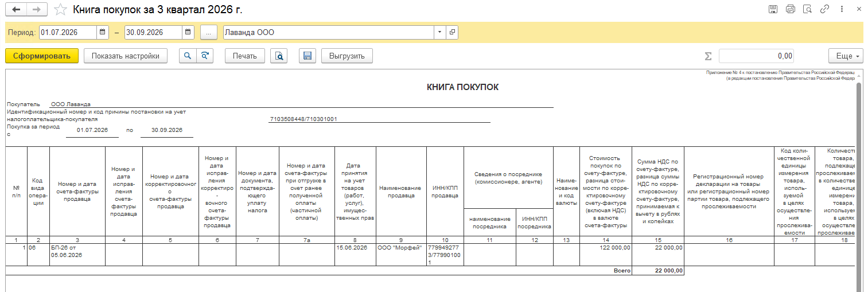
Task: Select operation code cell 06
Action: tap(38, 254)
